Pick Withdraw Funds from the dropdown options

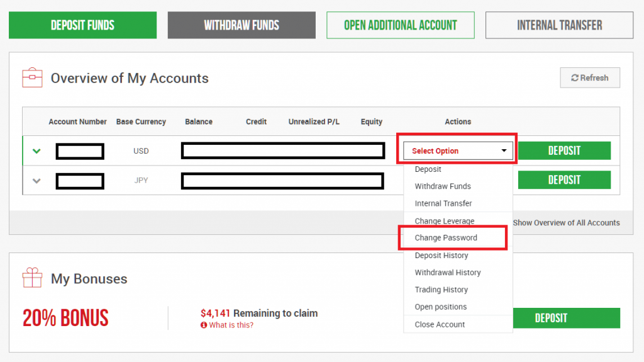coord(443,186)
